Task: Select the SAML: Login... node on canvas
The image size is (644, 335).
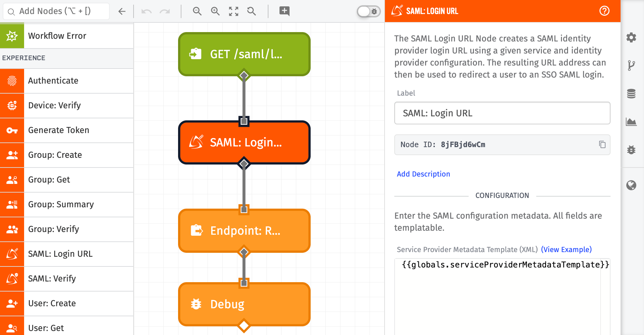Action: (x=244, y=142)
